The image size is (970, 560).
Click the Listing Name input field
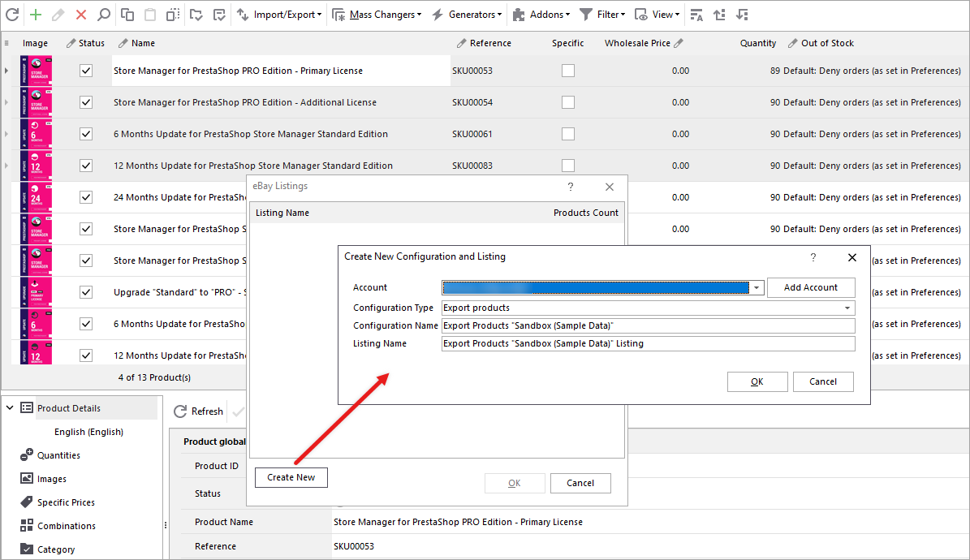click(649, 343)
